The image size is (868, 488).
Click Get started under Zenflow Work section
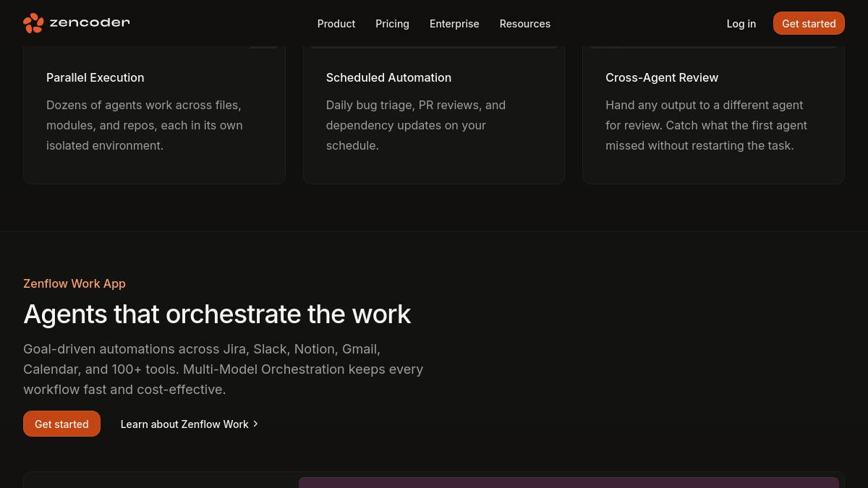(61, 424)
